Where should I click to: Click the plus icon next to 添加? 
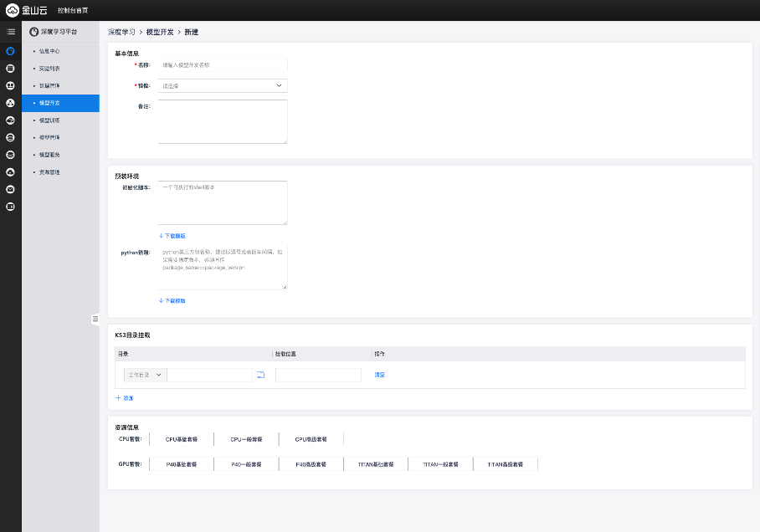(x=118, y=398)
